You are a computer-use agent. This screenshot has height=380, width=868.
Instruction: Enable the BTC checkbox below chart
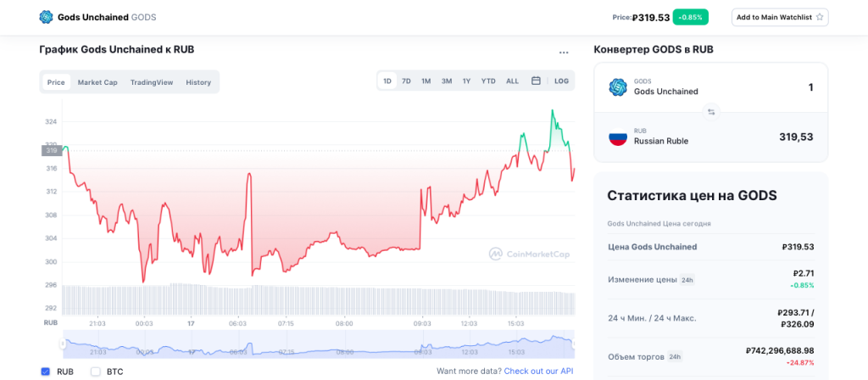(96, 371)
